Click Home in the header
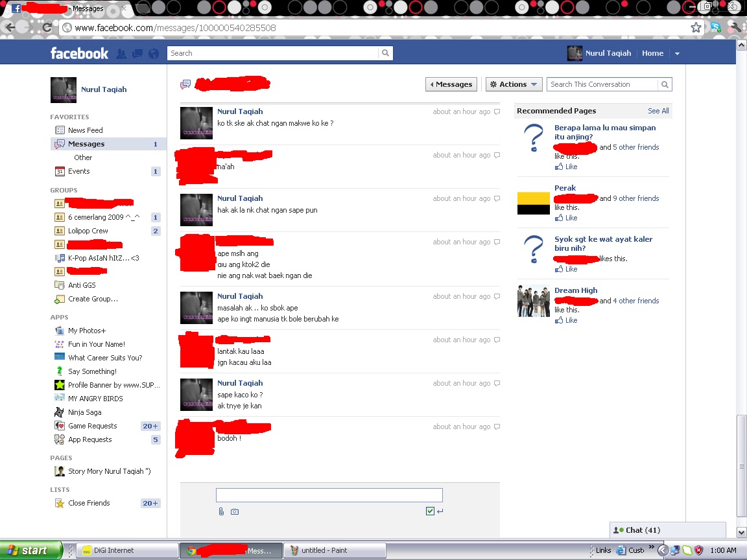This screenshot has width=747, height=560. [652, 53]
